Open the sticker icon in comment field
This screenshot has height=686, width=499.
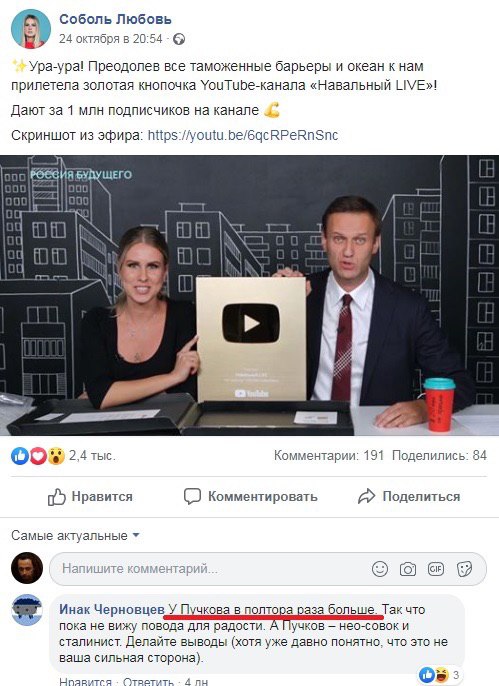pos(464,569)
